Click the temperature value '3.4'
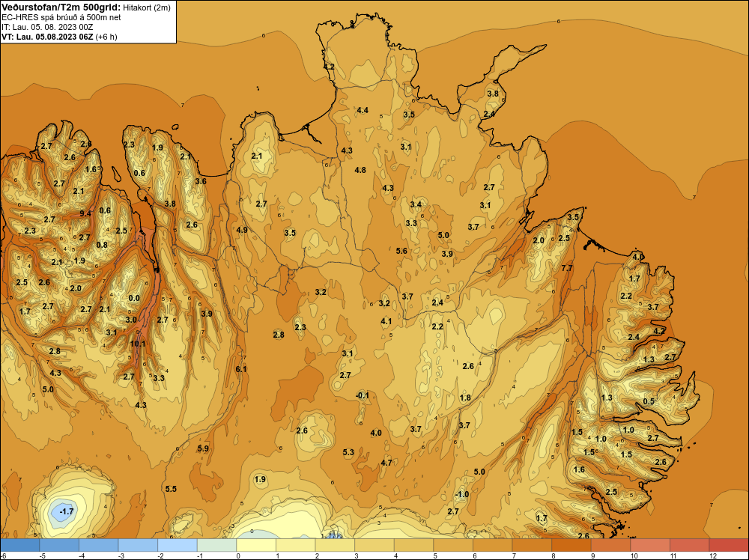 point(416,204)
